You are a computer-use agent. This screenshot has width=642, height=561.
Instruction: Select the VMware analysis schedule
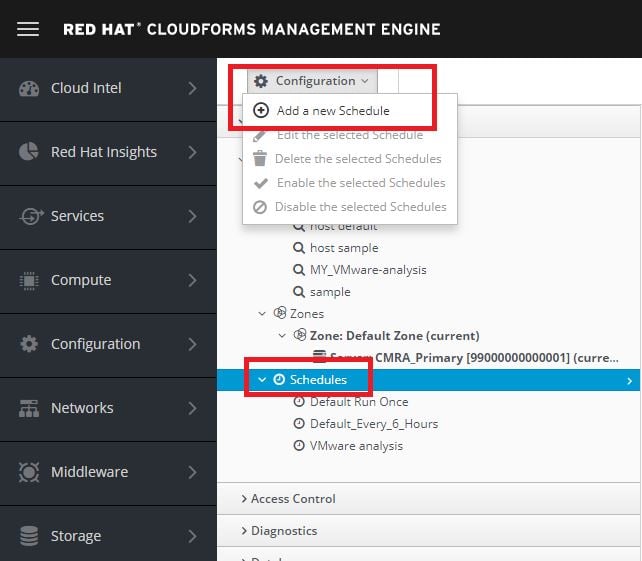(356, 446)
